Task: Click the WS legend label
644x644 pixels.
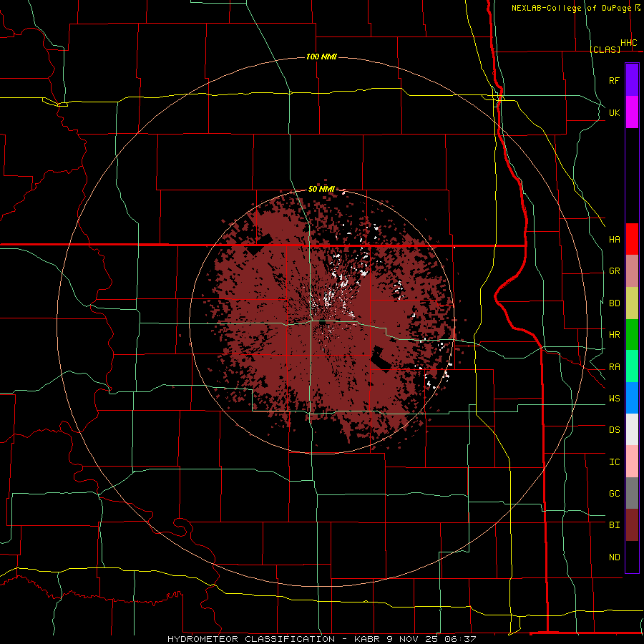Action: point(615,399)
